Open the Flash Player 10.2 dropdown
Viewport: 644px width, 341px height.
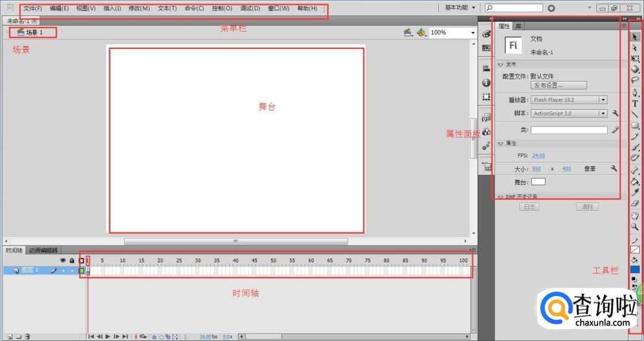tap(603, 100)
